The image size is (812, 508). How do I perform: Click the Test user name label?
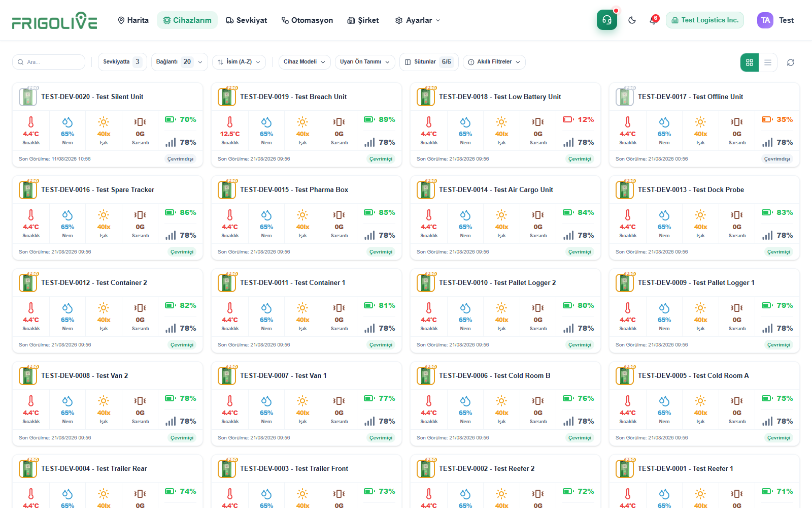pyautogui.click(x=787, y=20)
